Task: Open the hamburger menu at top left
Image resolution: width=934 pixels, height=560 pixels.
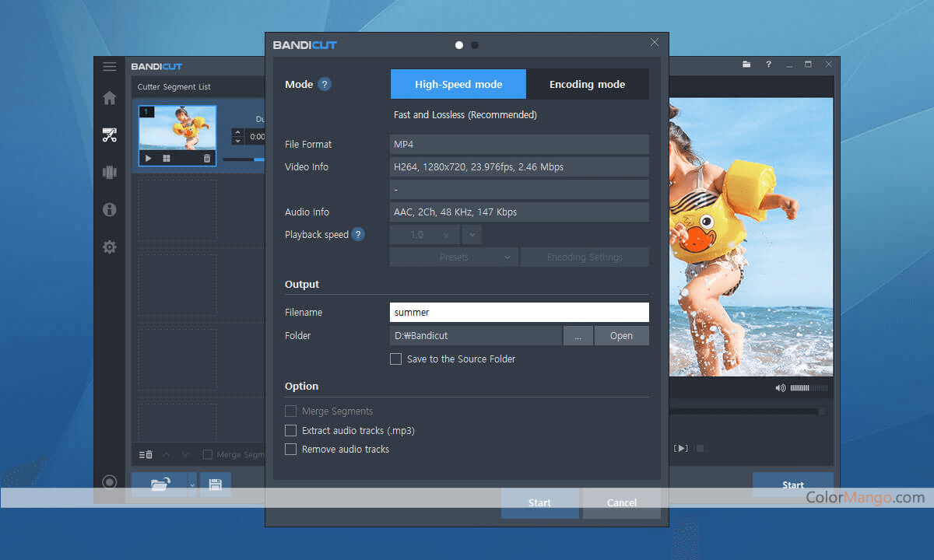Action: (108, 66)
